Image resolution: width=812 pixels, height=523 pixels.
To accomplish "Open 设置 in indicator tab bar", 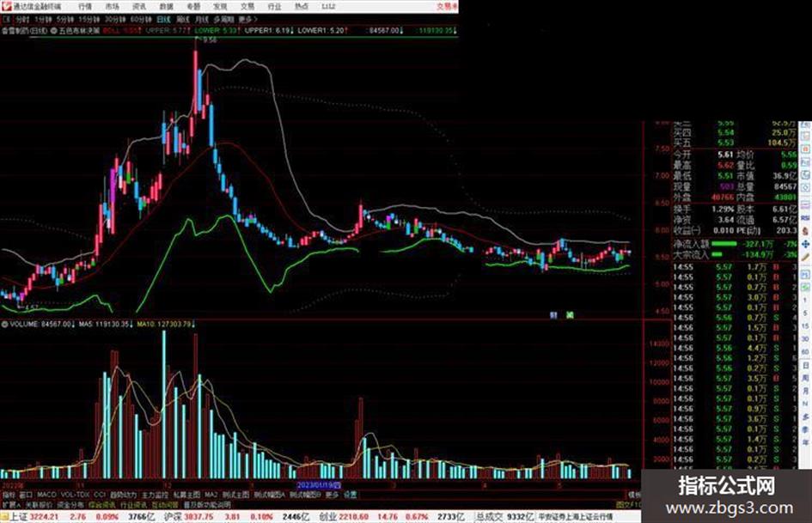I will pyautogui.click(x=350, y=495).
